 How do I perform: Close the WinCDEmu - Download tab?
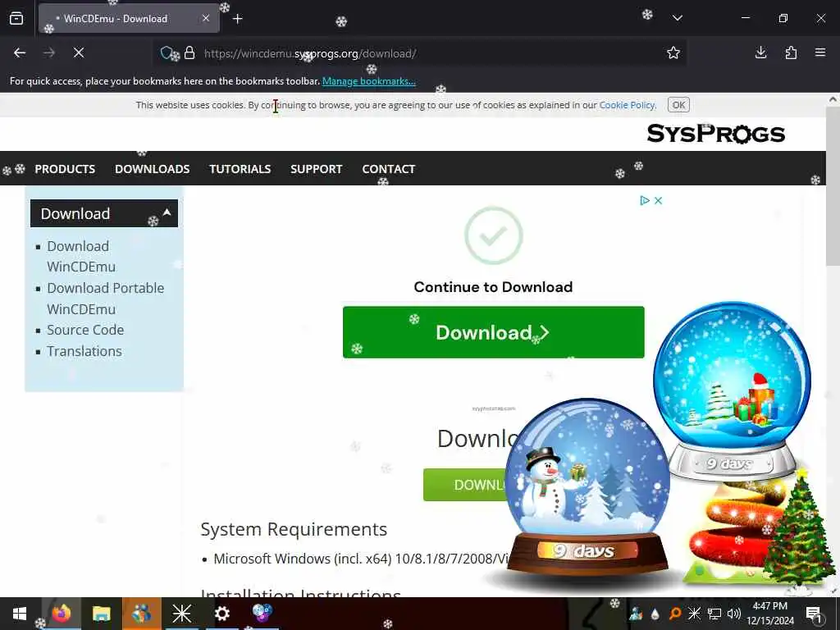(206, 18)
